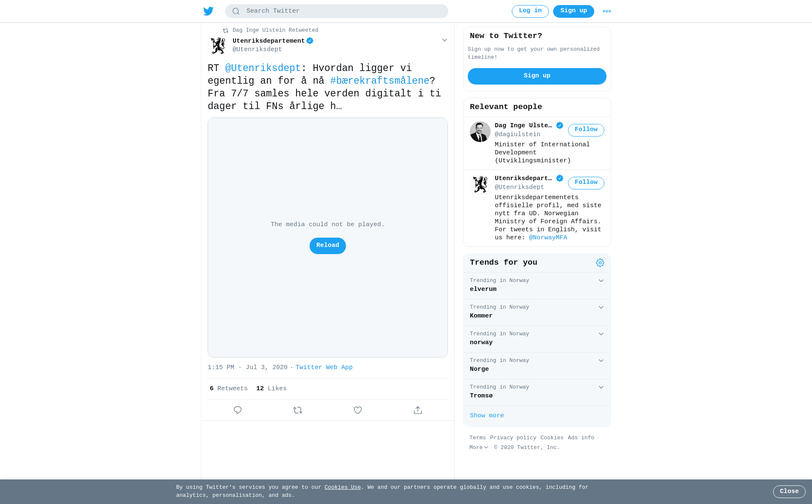Open Trends settings gear icon

click(x=600, y=263)
